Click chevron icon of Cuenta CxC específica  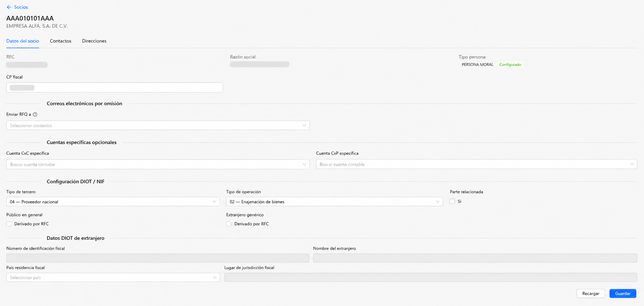(x=304, y=164)
